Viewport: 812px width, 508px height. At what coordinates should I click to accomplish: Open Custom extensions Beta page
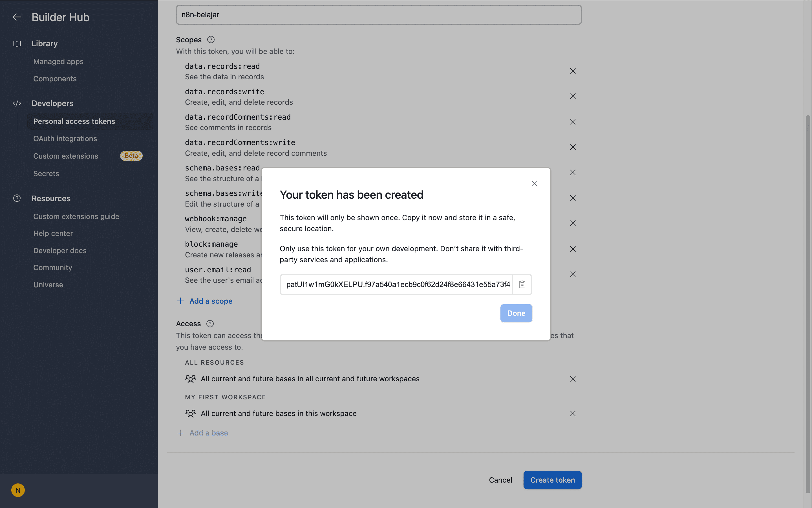[x=66, y=156]
